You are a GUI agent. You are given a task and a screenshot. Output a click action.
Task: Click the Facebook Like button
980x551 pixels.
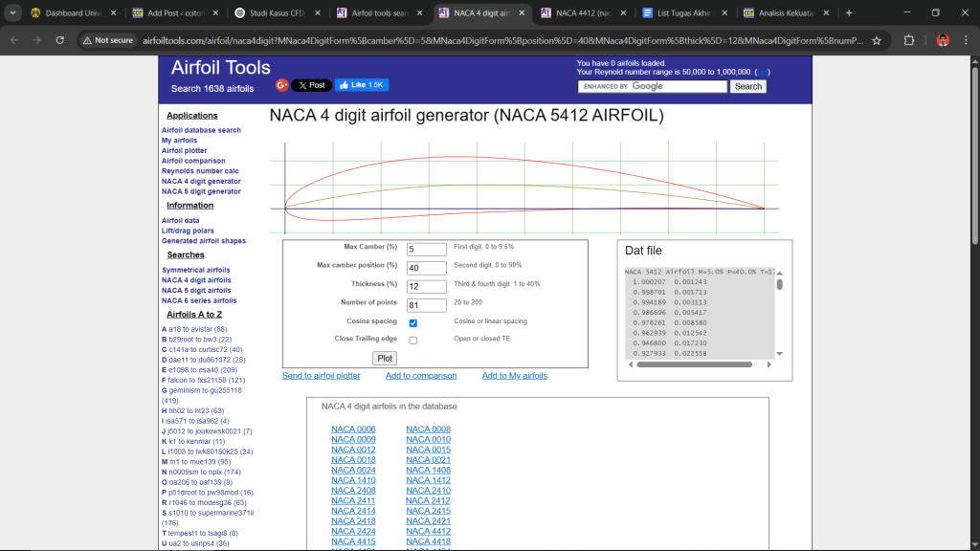361,85
